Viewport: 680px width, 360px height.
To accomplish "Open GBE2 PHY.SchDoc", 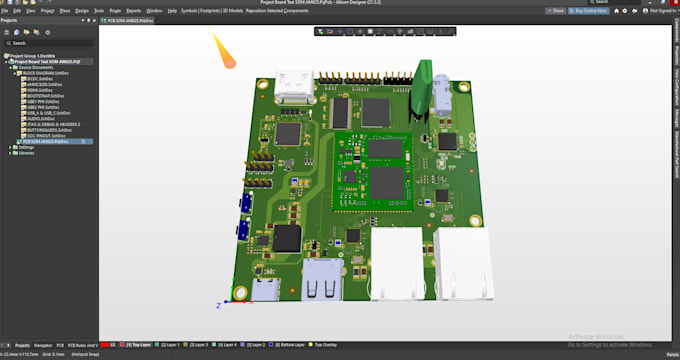I will (x=43, y=107).
